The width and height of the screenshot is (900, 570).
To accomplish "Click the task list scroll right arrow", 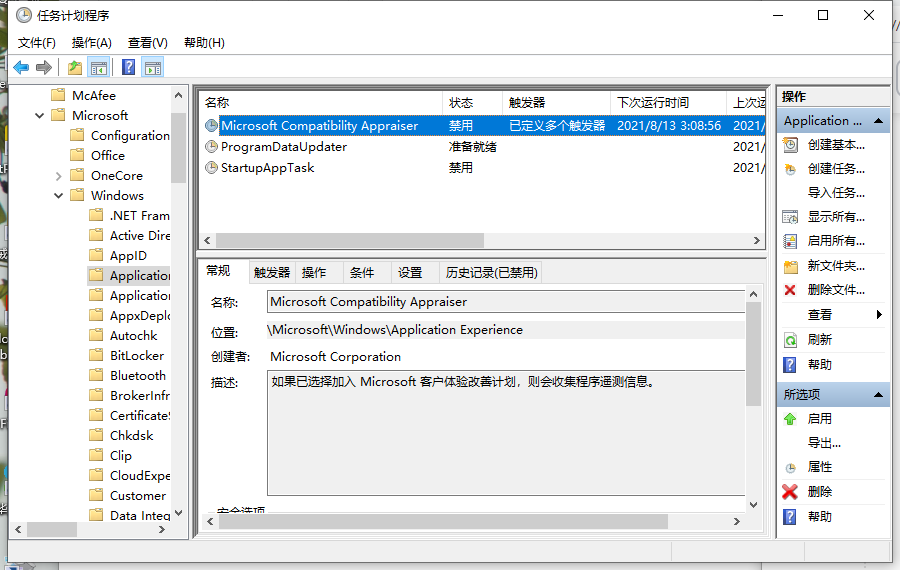I will pyautogui.click(x=757, y=241).
